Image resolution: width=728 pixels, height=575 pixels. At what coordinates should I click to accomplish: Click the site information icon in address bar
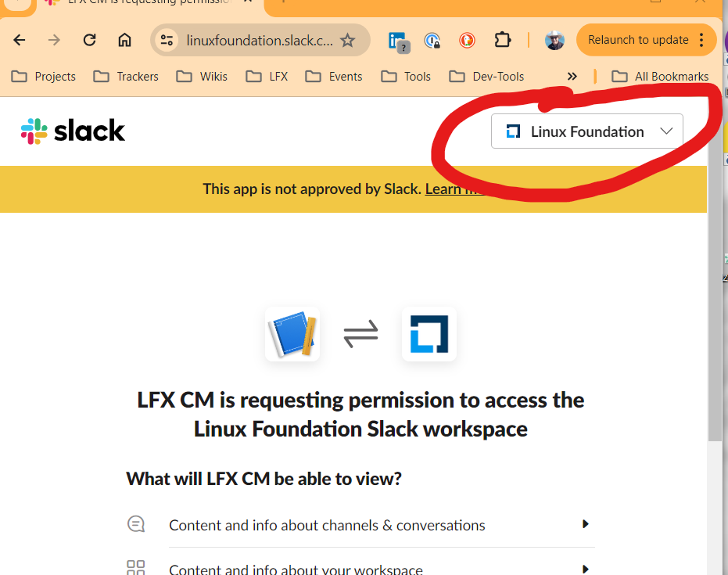pos(165,40)
